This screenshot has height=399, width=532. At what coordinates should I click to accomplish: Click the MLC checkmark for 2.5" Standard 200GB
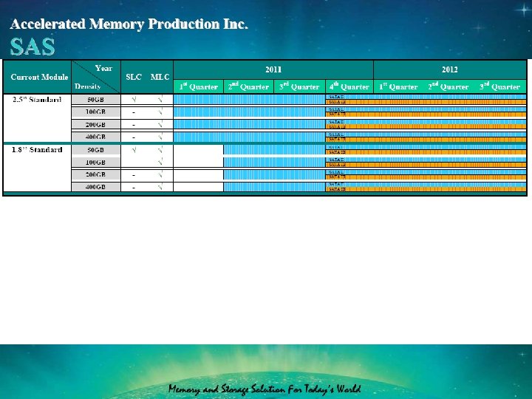(x=160, y=124)
